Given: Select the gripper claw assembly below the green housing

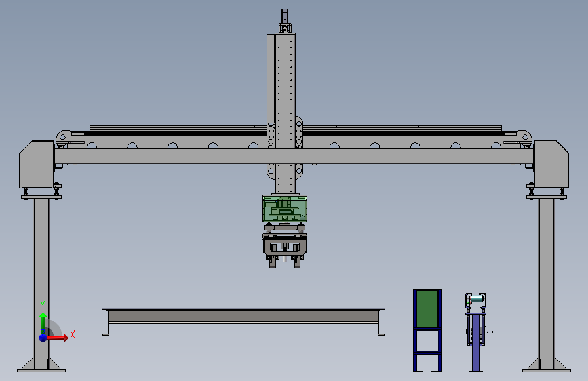Looking at the screenshot, I should click(x=285, y=249).
